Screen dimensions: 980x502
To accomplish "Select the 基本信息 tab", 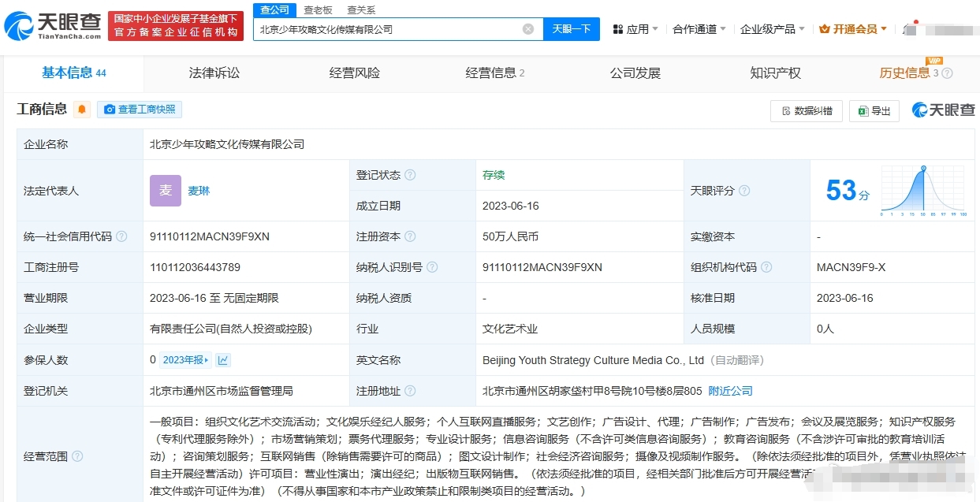I will (73, 73).
